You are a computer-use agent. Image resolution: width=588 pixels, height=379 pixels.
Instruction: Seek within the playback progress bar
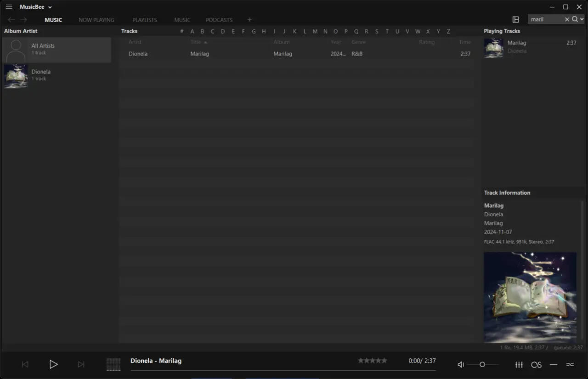pyautogui.click(x=283, y=370)
